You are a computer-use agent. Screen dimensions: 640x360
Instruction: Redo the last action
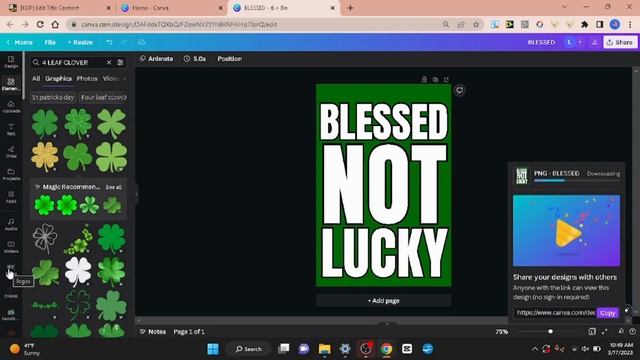(124, 42)
